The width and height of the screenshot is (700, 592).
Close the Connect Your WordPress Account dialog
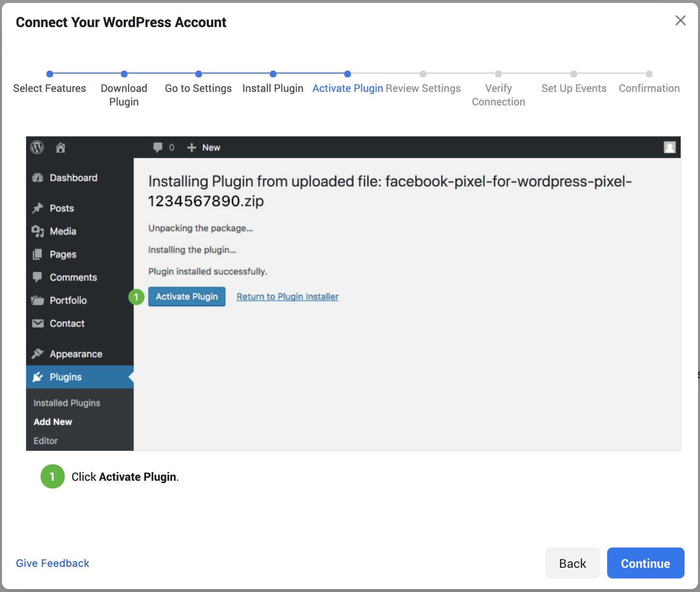(680, 20)
